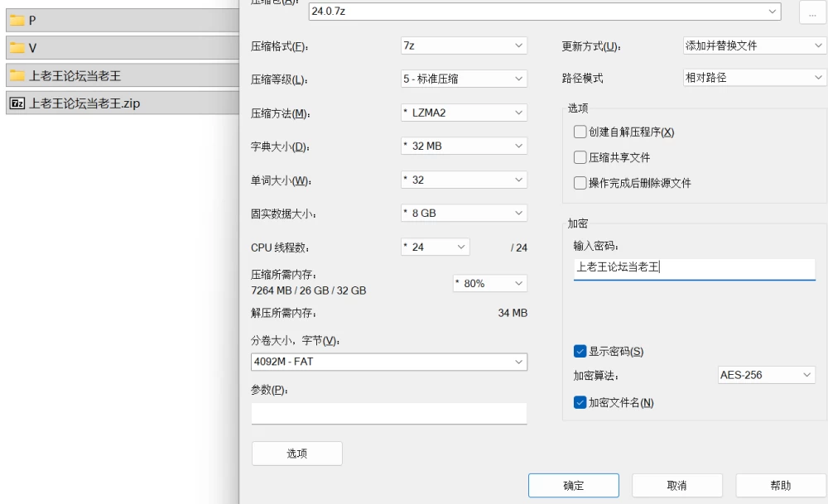
Task: Open the 压缩格式 7z dropdown
Action: click(x=464, y=46)
